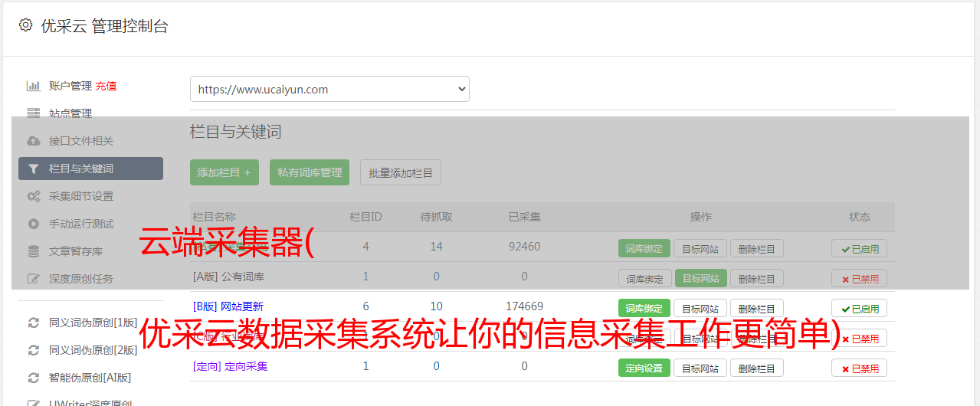Click the 待抓取 column header
980x406 pixels.
436,217
